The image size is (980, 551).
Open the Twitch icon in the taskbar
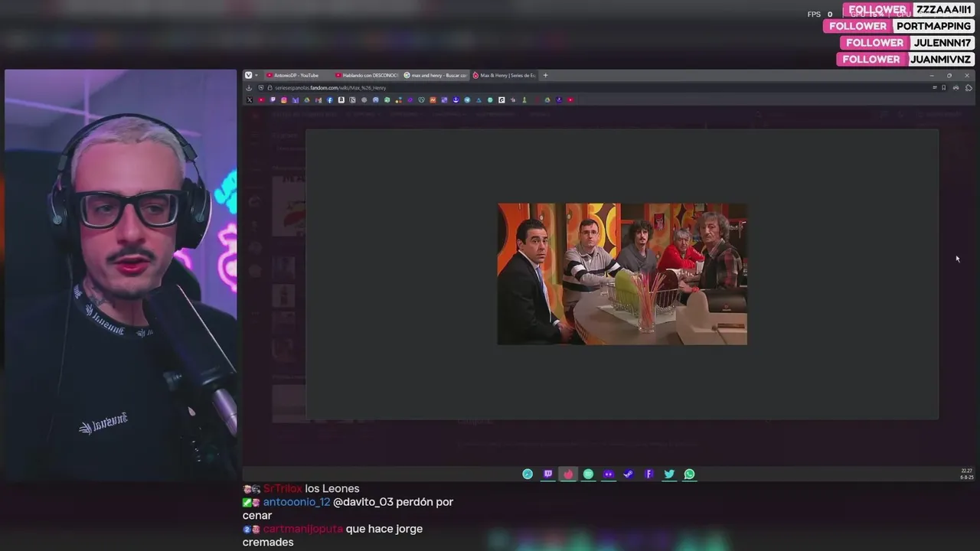click(548, 474)
